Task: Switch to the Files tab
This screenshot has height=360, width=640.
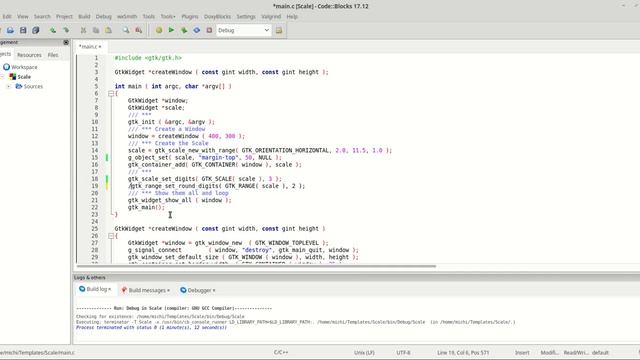Action: coord(53,55)
